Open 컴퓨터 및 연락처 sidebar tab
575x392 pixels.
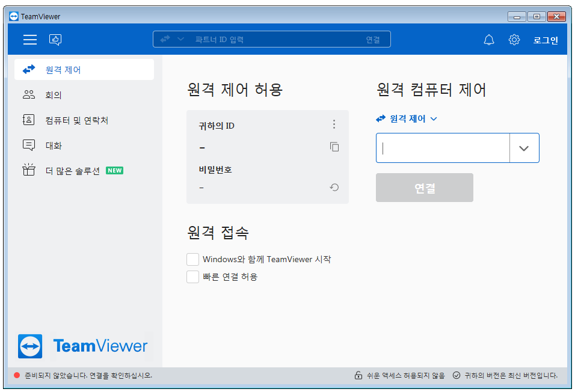click(84, 120)
